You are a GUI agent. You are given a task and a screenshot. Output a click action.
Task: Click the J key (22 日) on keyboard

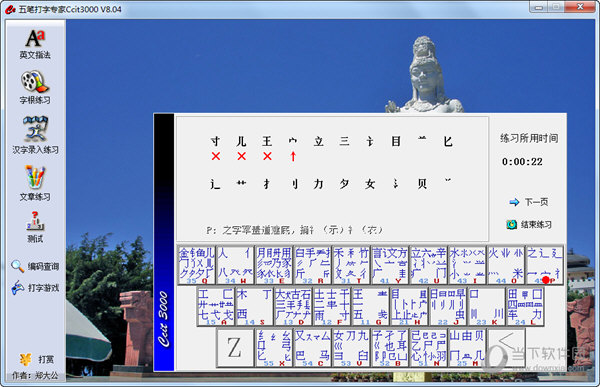tap(447, 307)
